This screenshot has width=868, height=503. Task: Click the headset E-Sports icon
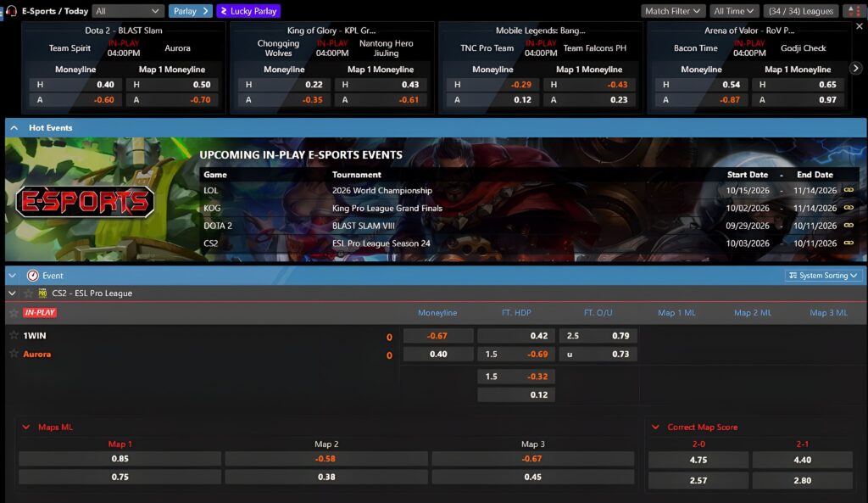click(12, 11)
